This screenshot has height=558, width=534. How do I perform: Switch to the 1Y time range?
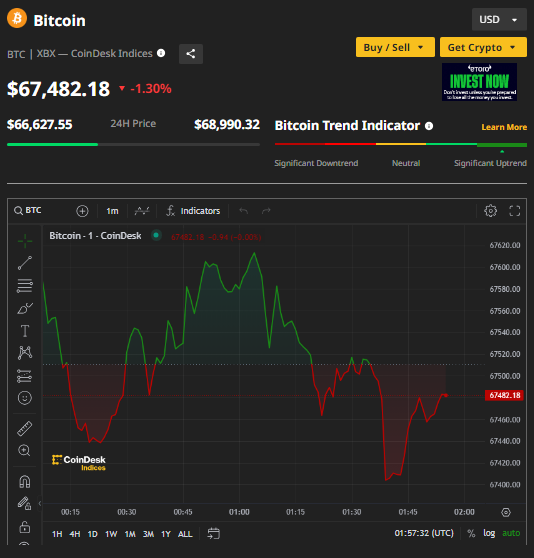pyautogui.click(x=166, y=534)
